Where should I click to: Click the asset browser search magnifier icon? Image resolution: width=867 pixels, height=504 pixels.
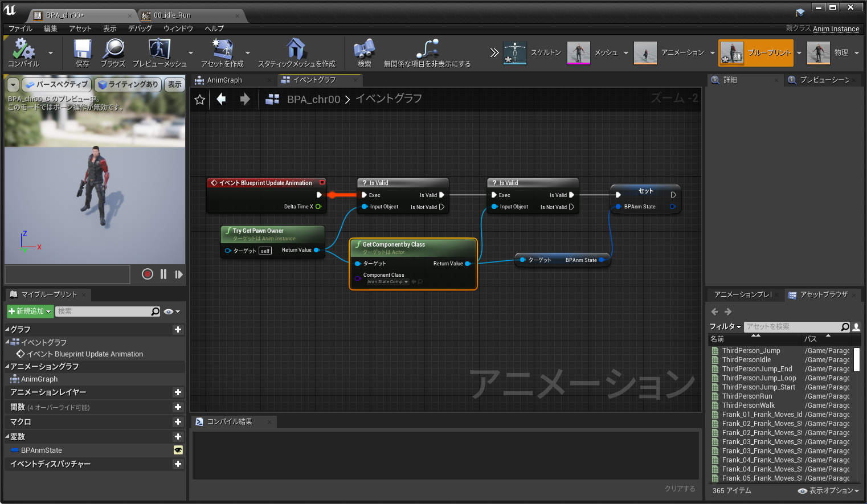(x=845, y=326)
